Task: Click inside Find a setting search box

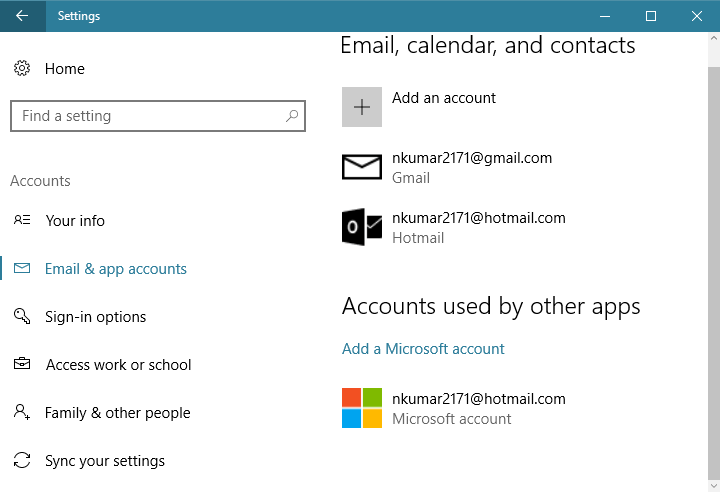Action: click(158, 116)
